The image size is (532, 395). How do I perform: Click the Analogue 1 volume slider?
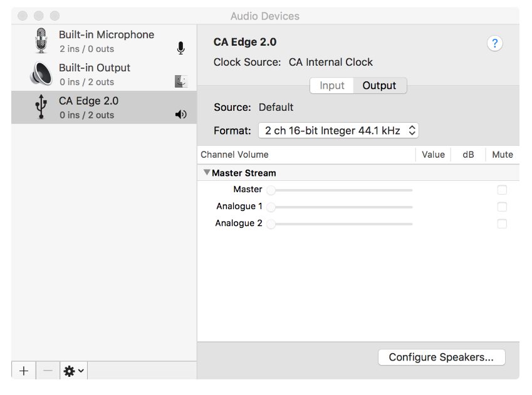[340, 207]
